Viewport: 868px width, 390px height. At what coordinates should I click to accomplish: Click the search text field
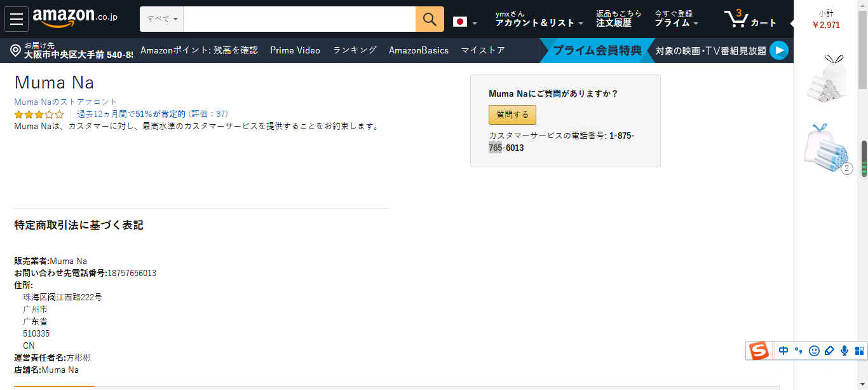pos(299,19)
